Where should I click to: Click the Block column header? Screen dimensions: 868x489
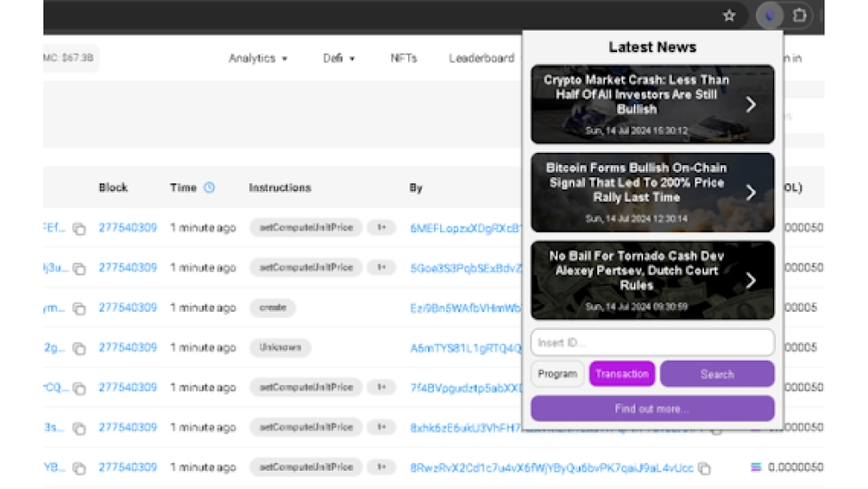click(113, 188)
